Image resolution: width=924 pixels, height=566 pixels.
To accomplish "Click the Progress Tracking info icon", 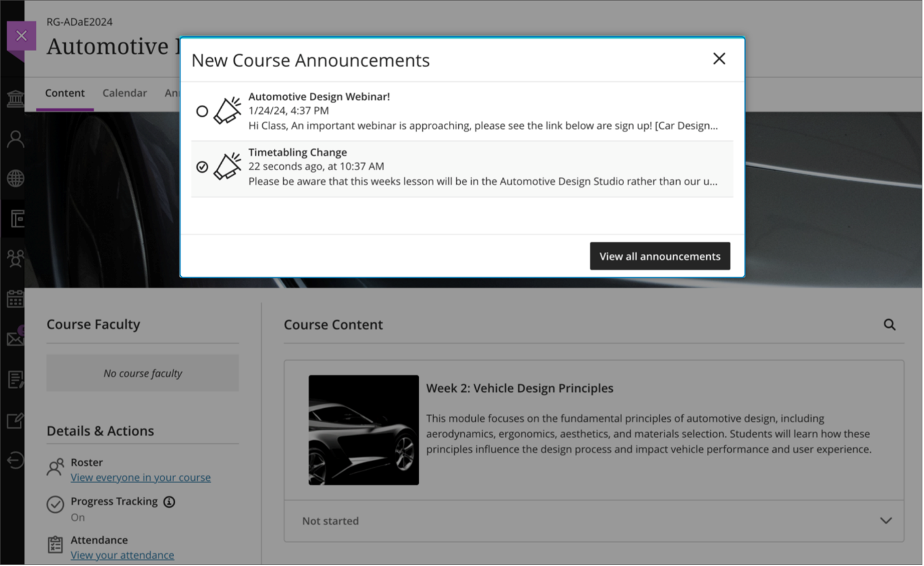I will point(169,502).
